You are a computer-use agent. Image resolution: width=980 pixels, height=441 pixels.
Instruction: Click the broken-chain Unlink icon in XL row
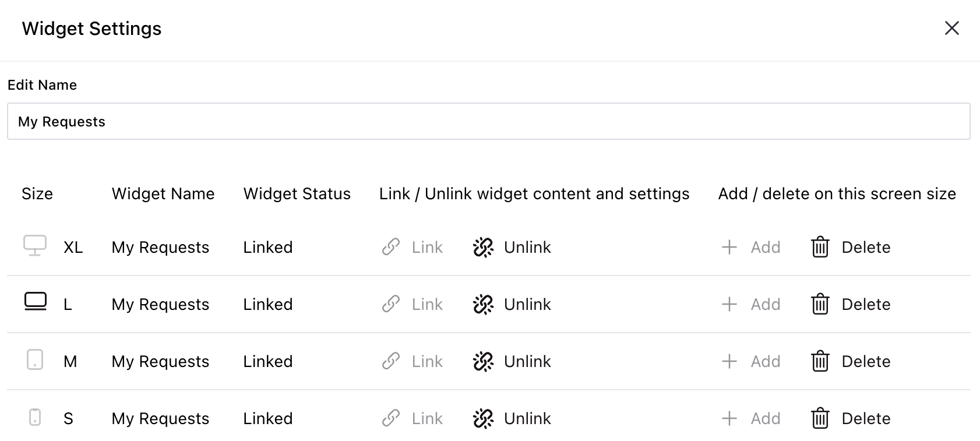[x=483, y=247]
